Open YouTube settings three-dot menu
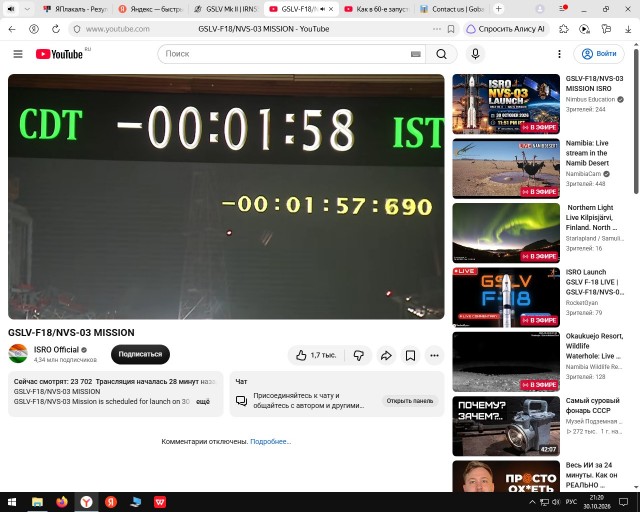 point(559,54)
